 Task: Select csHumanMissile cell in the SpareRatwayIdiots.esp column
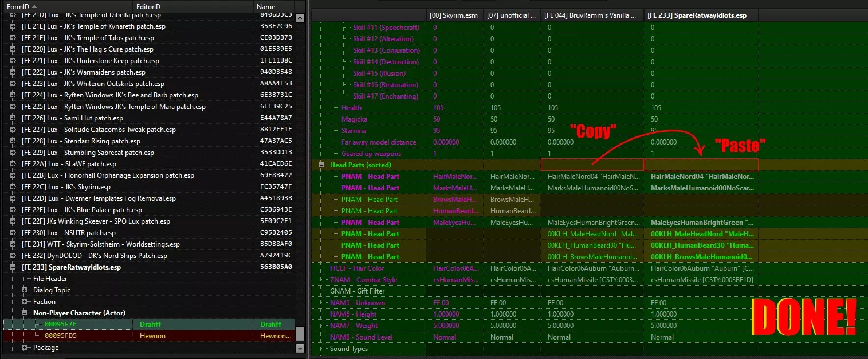click(x=701, y=280)
